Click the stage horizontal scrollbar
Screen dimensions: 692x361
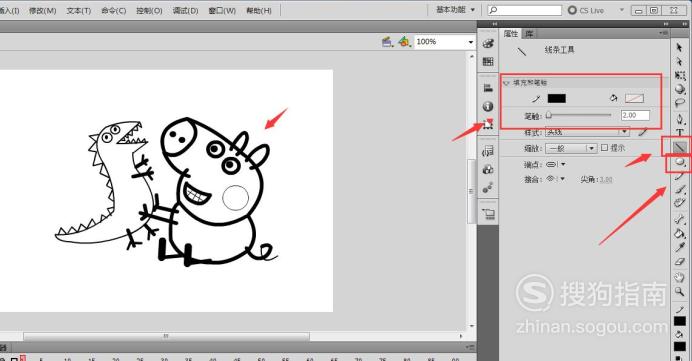click(x=166, y=336)
